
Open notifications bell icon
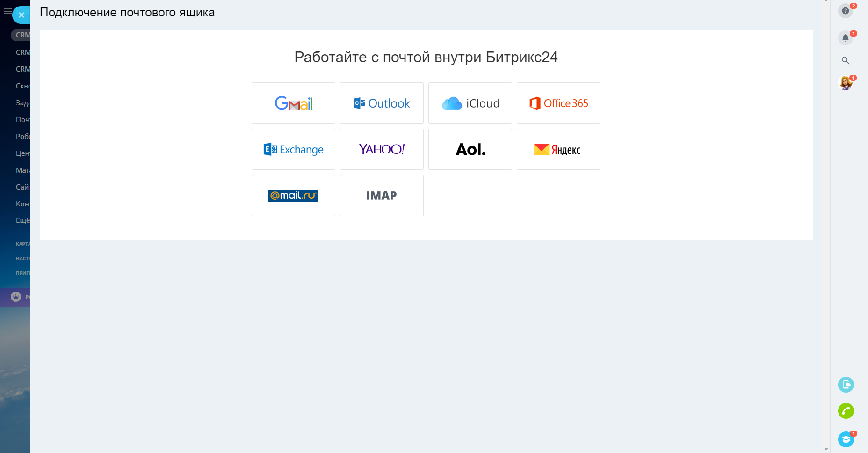(x=846, y=38)
